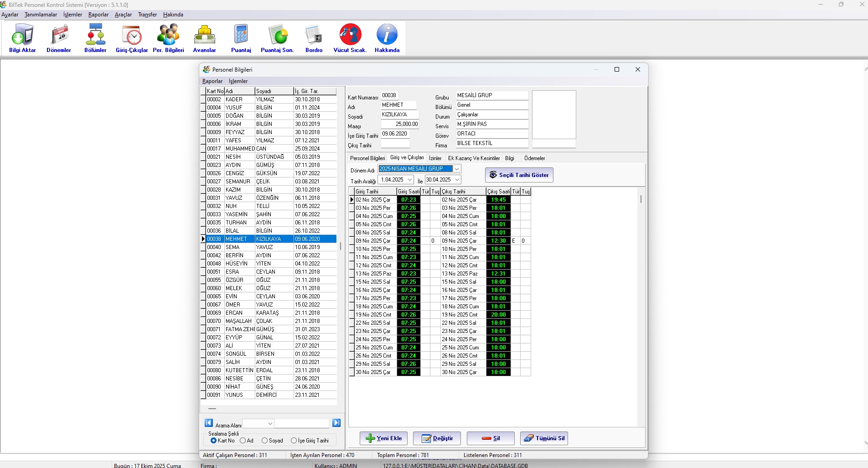This screenshot has width=868, height=468.
Task: Click the Sil button
Action: pyautogui.click(x=491, y=438)
